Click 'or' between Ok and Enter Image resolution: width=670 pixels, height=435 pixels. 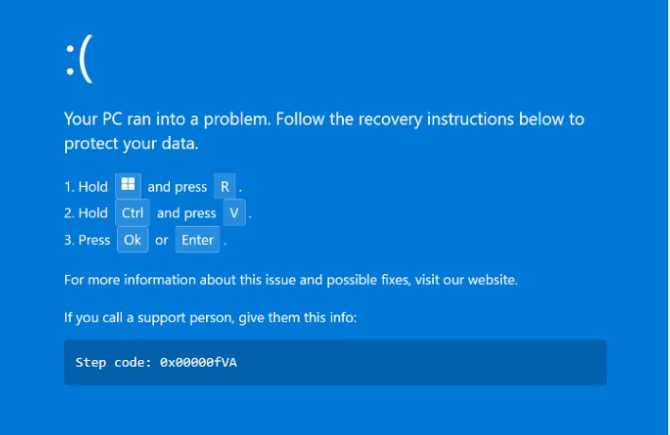tap(161, 240)
